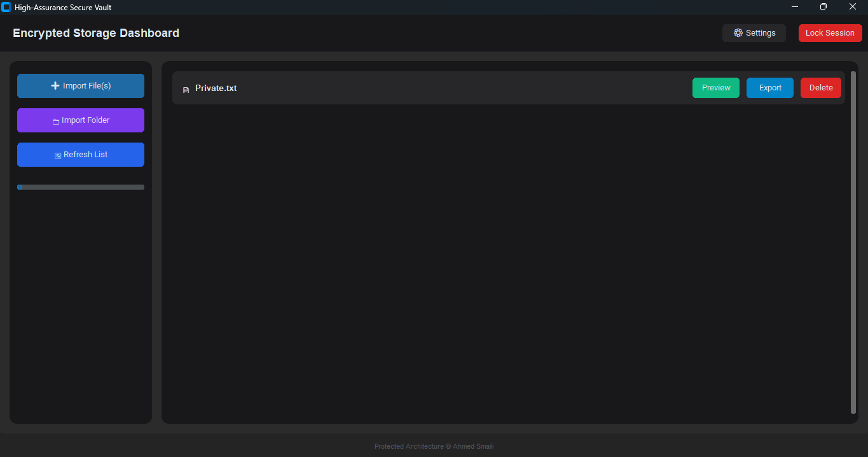Click the Protected Architecture footer text
Screen dimensions: 868x457
434,446
